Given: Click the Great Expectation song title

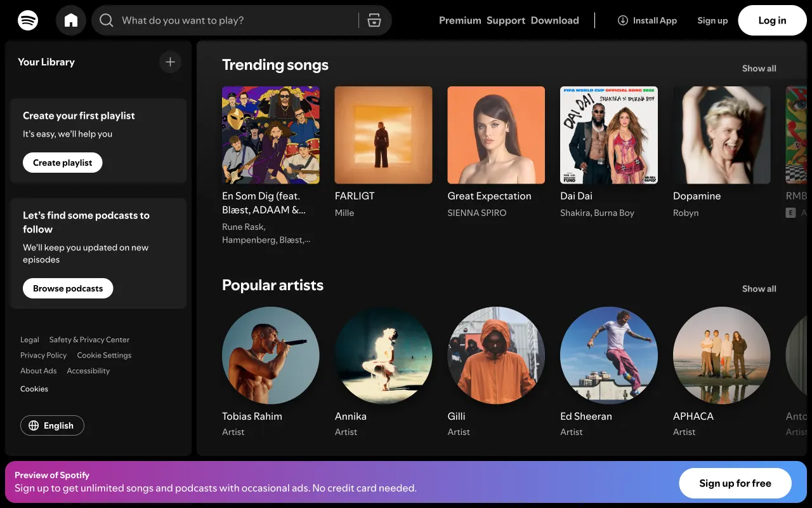Looking at the screenshot, I should point(489,196).
